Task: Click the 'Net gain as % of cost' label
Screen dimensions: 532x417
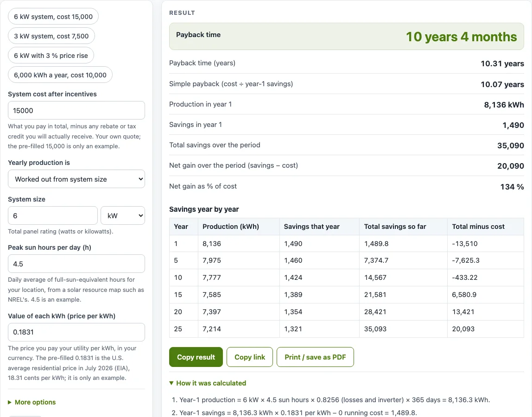Action: [x=203, y=186]
